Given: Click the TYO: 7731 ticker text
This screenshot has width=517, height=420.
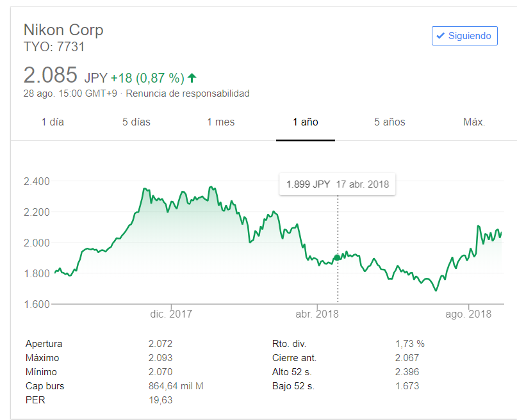Looking at the screenshot, I should click(x=54, y=47).
